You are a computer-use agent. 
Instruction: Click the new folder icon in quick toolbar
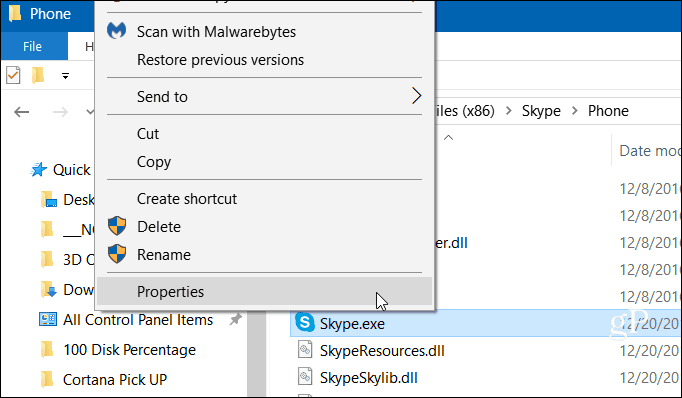point(38,75)
